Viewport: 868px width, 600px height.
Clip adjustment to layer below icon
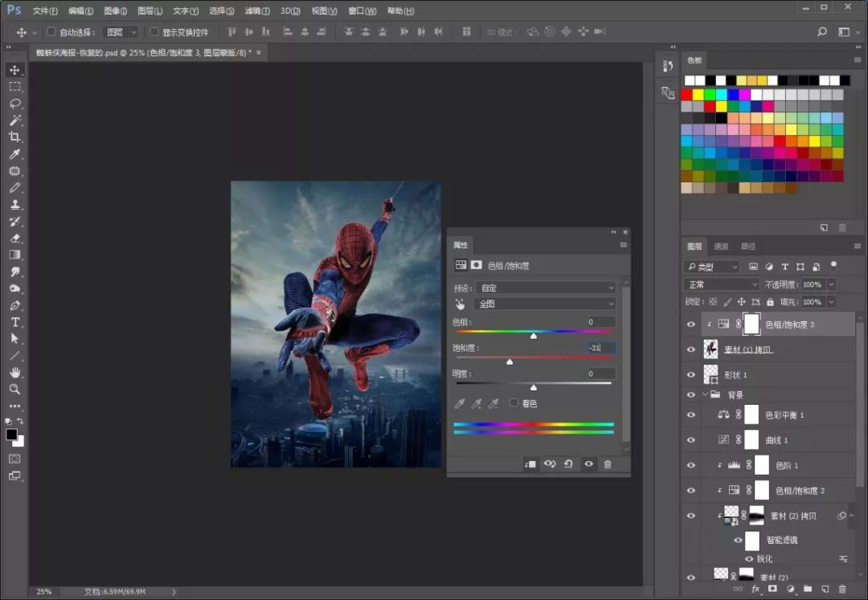530,464
